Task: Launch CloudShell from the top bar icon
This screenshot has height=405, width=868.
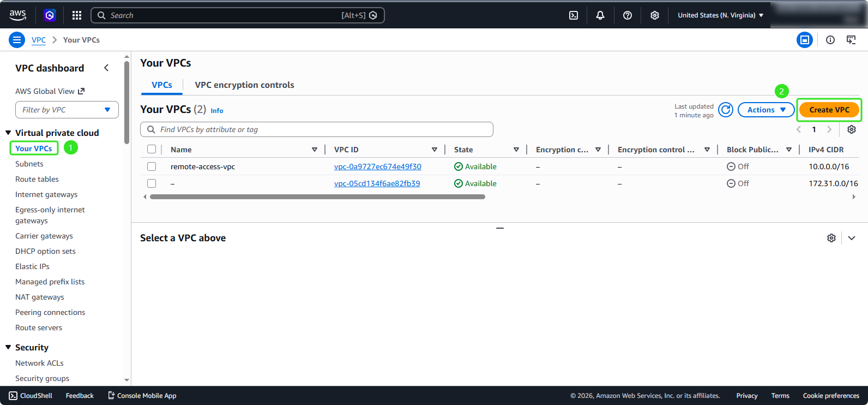Action: click(x=574, y=15)
